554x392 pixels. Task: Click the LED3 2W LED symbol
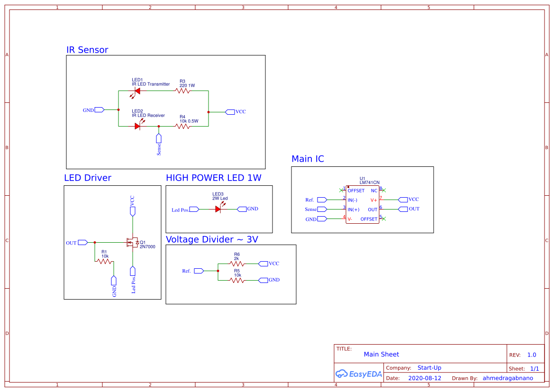click(219, 208)
